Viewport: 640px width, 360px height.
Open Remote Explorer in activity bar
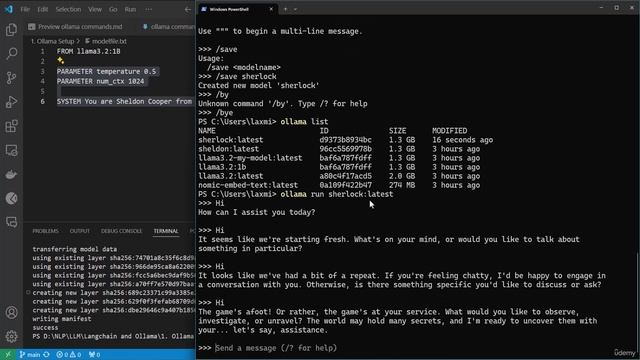[11, 150]
